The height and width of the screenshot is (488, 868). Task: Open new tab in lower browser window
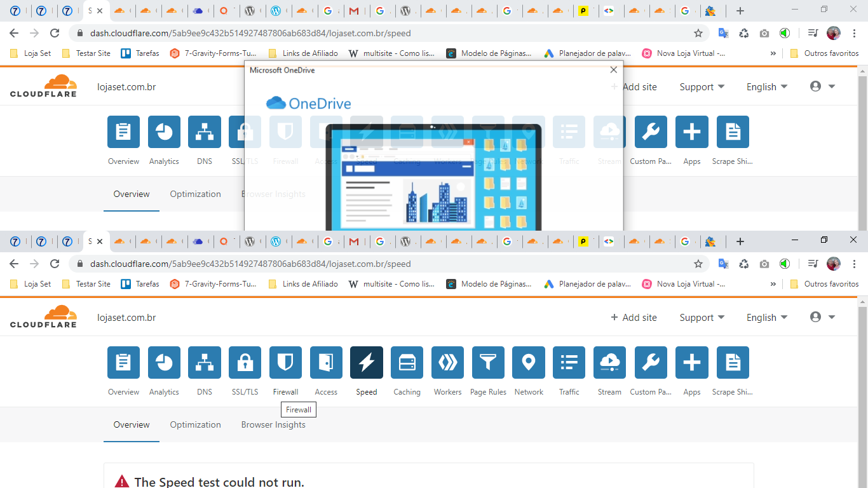[x=740, y=241]
